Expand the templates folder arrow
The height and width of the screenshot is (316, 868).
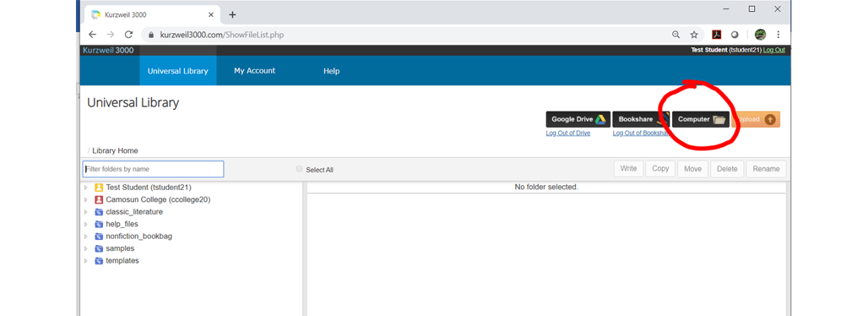pyautogui.click(x=86, y=261)
